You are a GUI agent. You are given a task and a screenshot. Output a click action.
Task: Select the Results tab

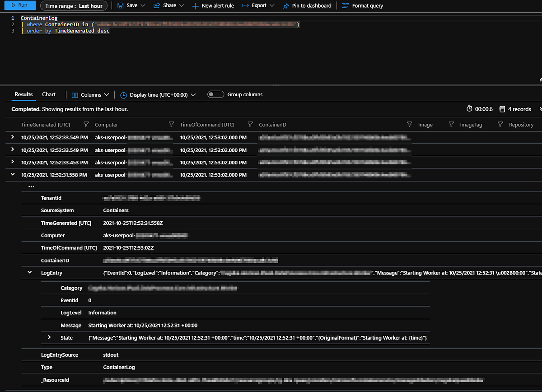pos(23,94)
